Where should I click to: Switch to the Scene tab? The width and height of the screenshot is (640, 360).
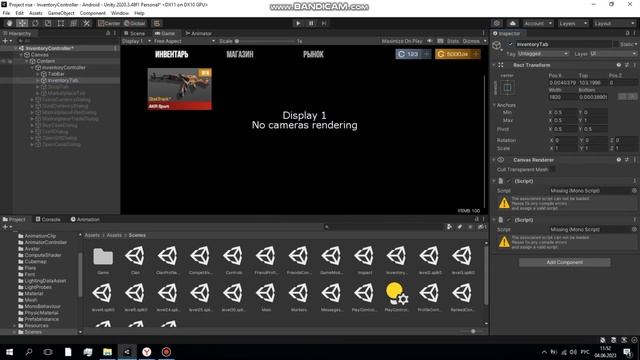click(135, 33)
